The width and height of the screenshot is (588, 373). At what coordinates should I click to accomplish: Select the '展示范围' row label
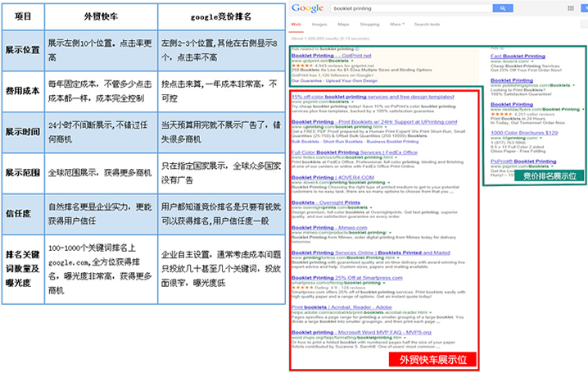pyautogui.click(x=23, y=173)
